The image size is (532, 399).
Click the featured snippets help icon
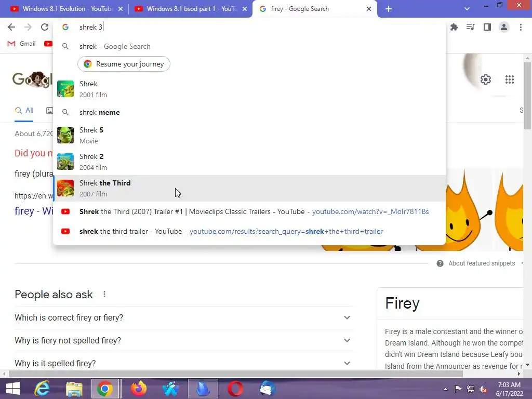pyautogui.click(x=440, y=263)
